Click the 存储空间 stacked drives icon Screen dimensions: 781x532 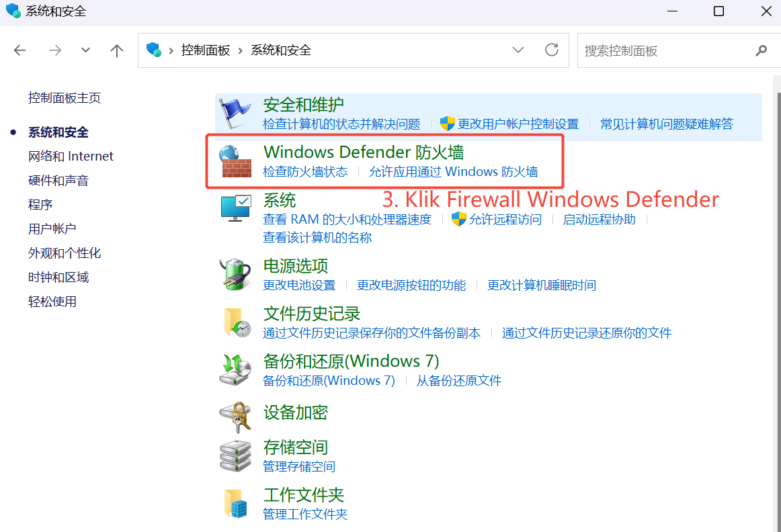coord(236,455)
